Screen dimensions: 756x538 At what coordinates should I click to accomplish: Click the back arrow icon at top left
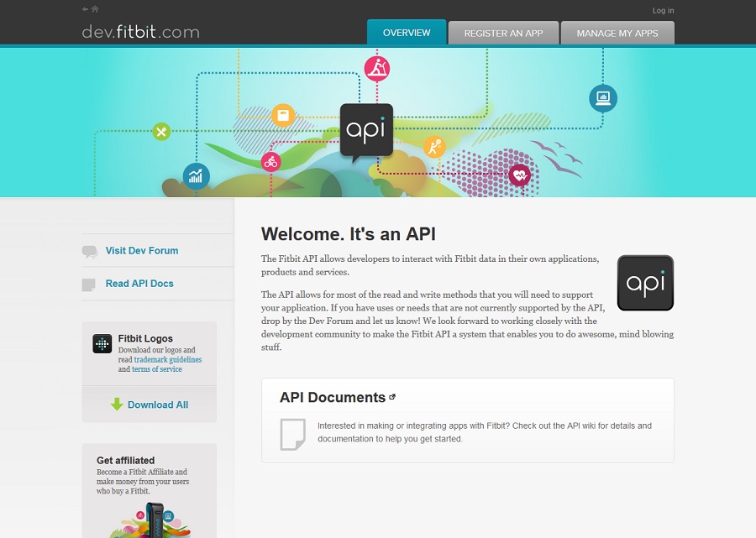[86, 9]
